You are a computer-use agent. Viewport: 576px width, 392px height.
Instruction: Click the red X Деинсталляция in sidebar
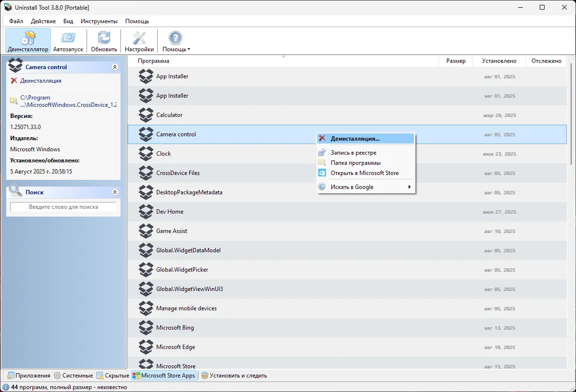point(14,81)
